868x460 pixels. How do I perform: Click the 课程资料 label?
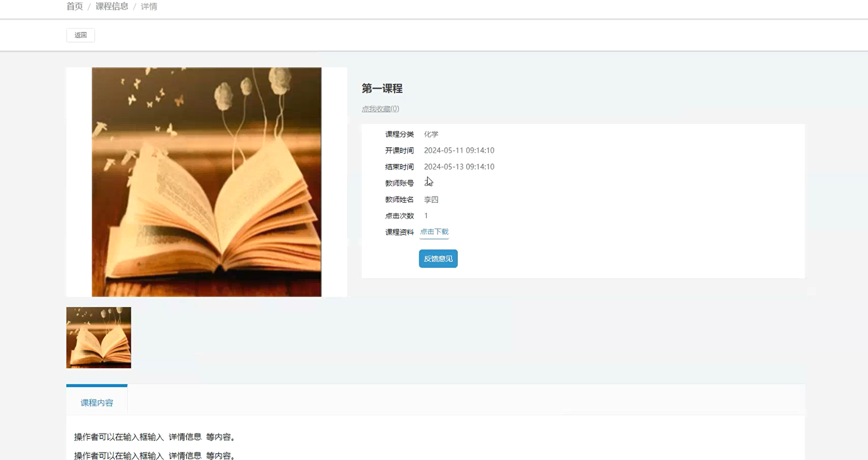400,232
